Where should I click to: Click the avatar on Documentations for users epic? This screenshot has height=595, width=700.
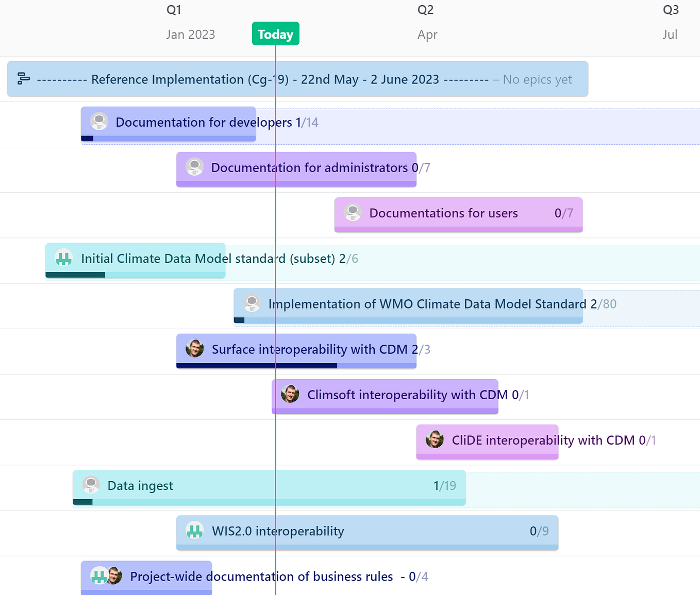[353, 213]
